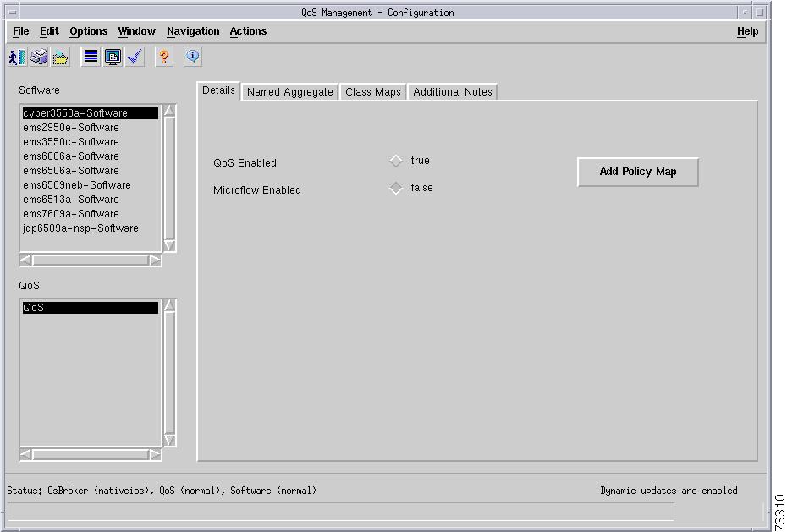Select ems7609a-Software in the Software list

91,214
